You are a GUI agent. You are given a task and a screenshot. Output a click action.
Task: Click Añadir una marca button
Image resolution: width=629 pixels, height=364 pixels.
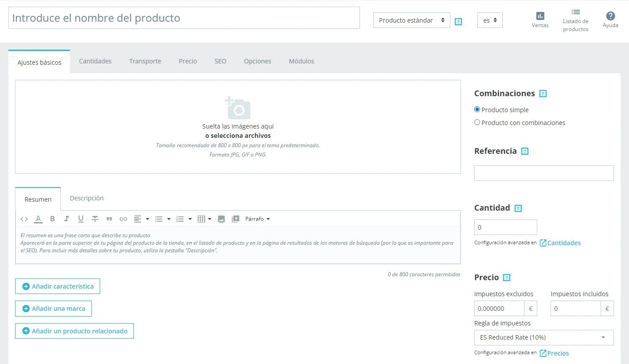[x=53, y=309]
